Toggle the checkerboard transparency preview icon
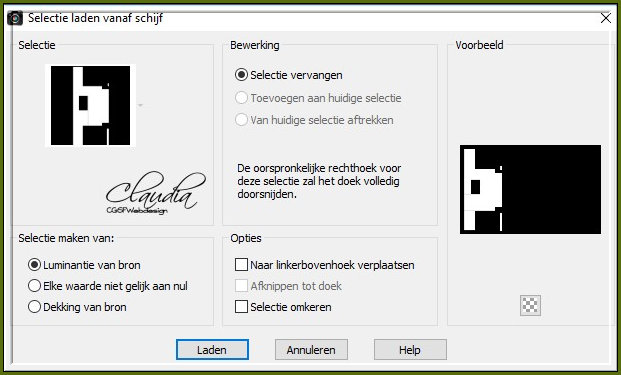 pos(530,305)
